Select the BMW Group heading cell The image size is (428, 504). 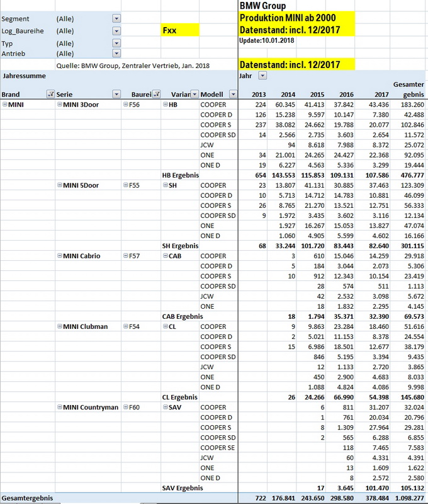[x=262, y=6]
